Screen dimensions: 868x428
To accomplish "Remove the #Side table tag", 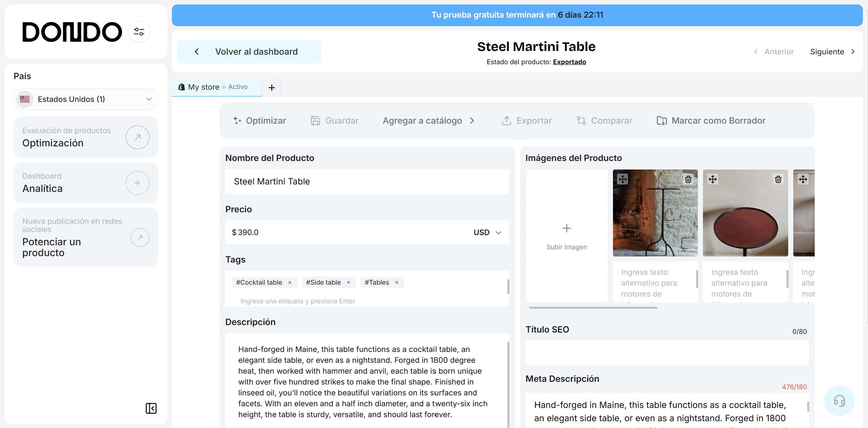I will point(348,282).
